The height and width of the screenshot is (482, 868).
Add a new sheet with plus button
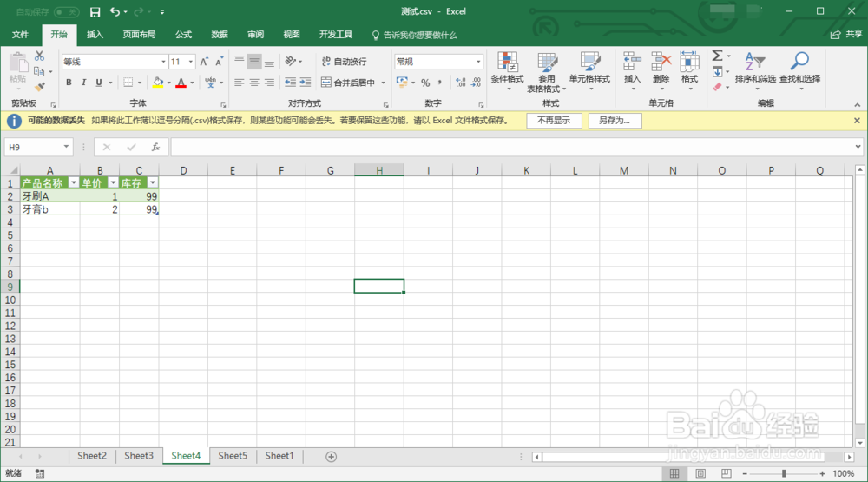[331, 457]
